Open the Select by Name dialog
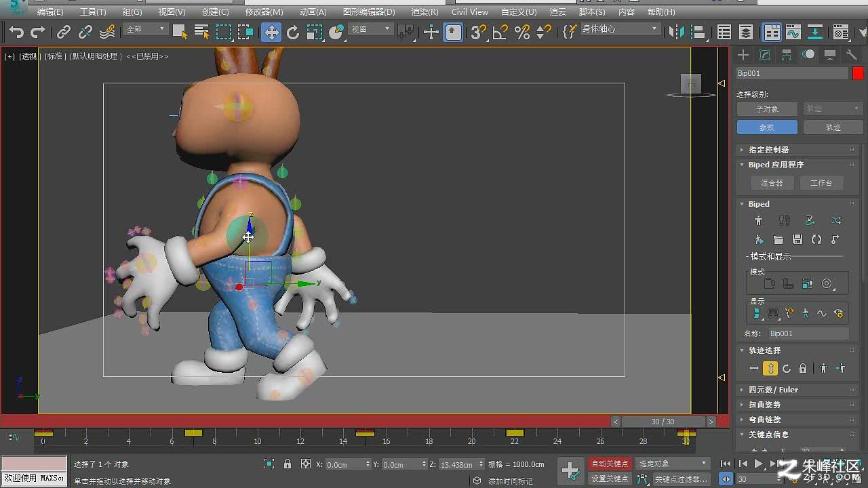This screenshot has width=868, height=488. (x=201, y=32)
